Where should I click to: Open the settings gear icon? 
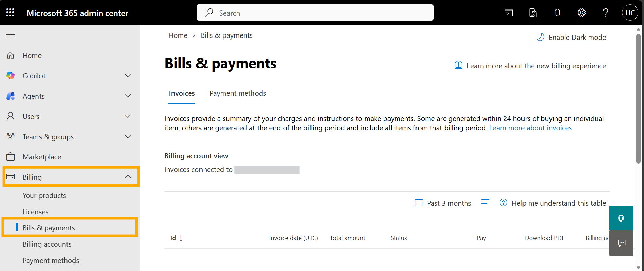(x=582, y=13)
